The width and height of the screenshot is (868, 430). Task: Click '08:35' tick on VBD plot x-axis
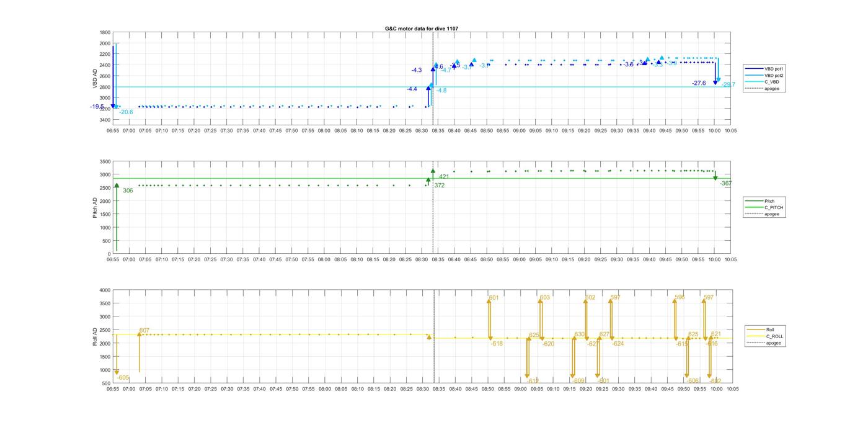click(438, 131)
